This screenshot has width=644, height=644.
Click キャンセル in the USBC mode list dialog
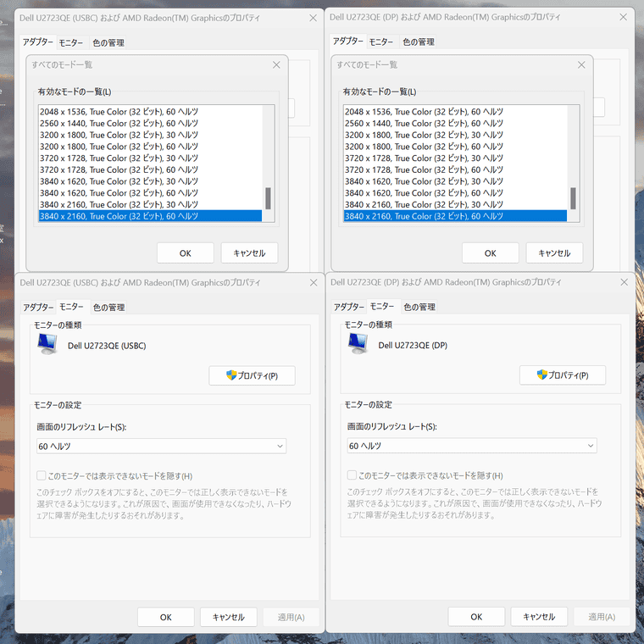coord(249,253)
